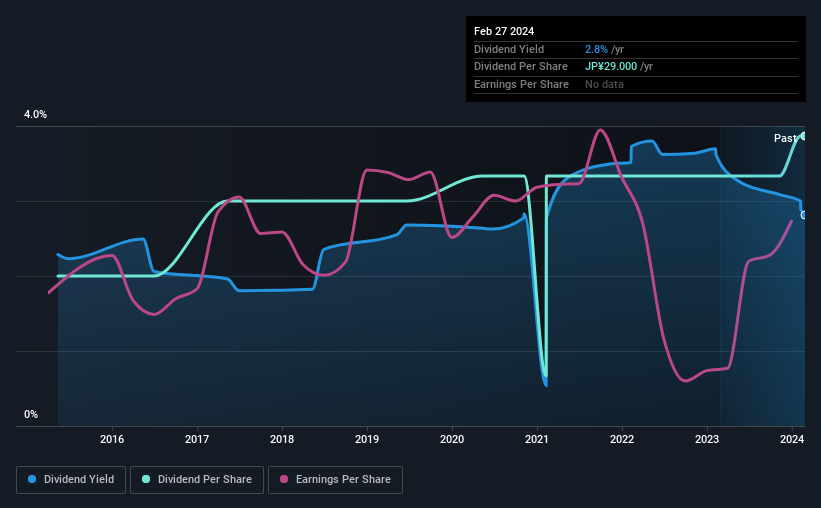The height and width of the screenshot is (508, 821).
Task: Toggle the Earnings Per Share legend series
Action: click(335, 480)
